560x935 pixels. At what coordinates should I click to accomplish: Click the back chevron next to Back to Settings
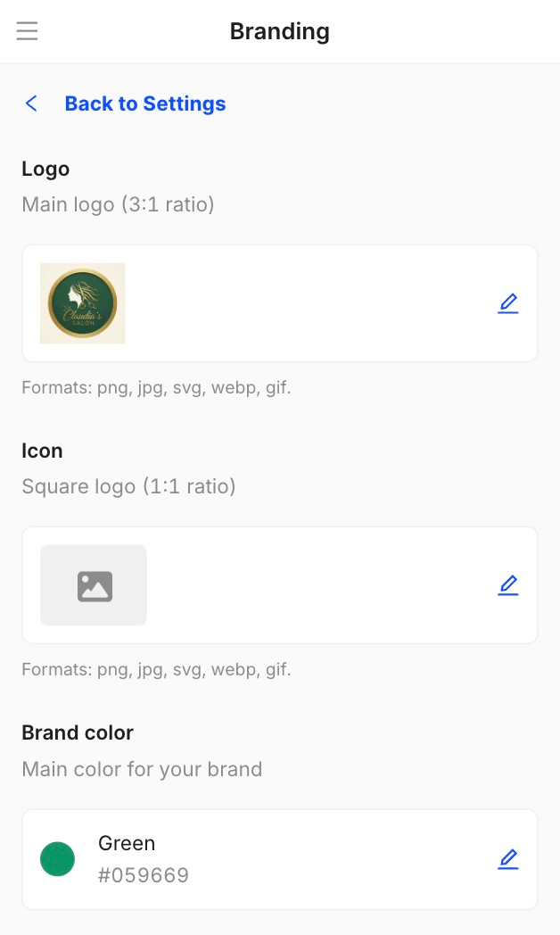[x=31, y=103]
